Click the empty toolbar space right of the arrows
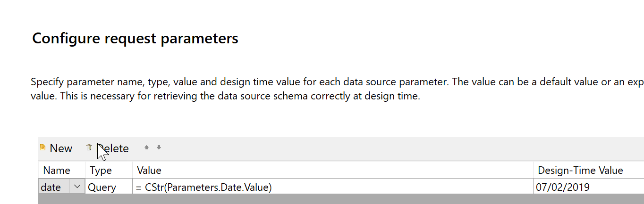Screen dimensions: 644x204 pyautogui.click(x=378, y=148)
